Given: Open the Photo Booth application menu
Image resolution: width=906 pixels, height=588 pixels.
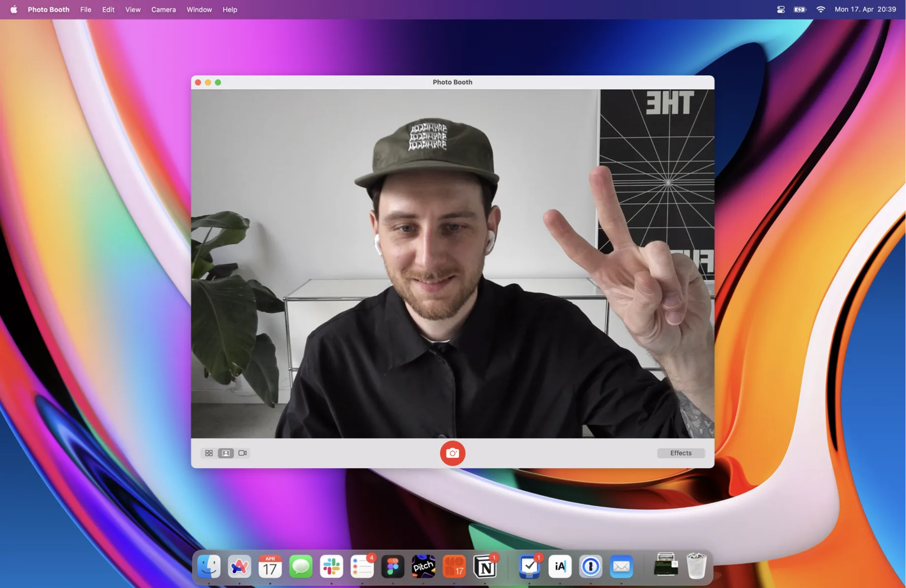Looking at the screenshot, I should pos(48,9).
